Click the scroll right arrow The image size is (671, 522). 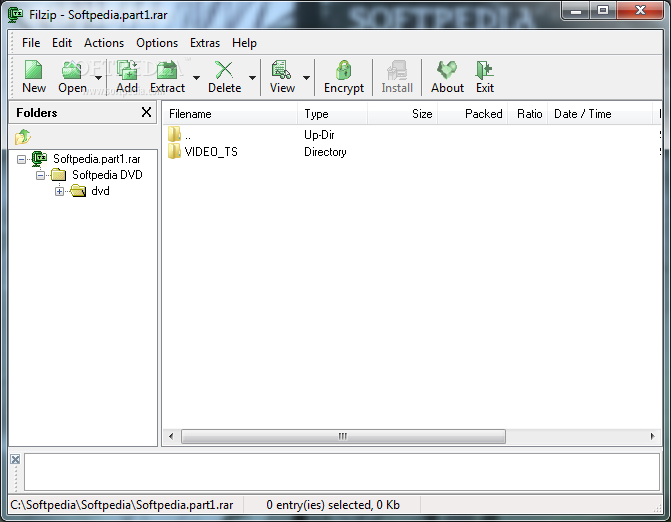click(x=652, y=436)
